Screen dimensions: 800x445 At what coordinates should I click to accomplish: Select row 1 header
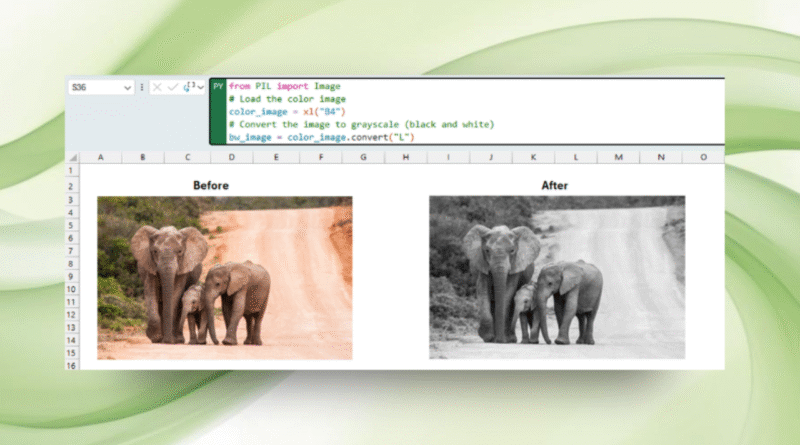(x=72, y=172)
